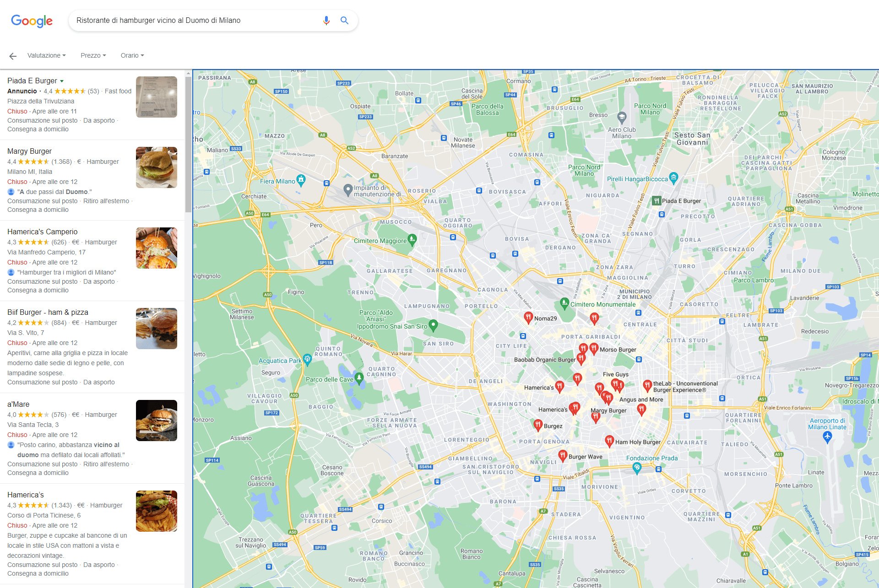Click the 'Hamburger tra i migliori di Milano' review
Viewport: 879px width, 588px height.
coord(67,272)
